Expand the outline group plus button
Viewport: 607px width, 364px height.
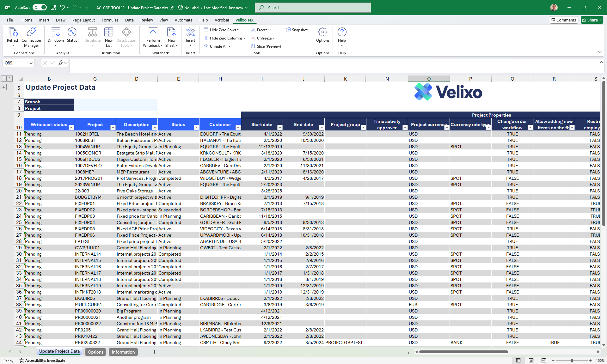[x=4, y=87]
